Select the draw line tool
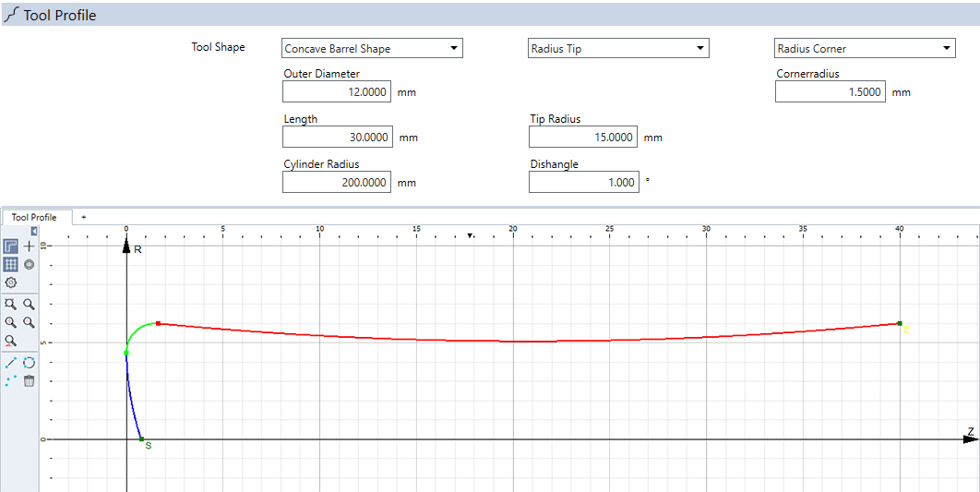Screen dimensions: 980x492 pyautogui.click(x=11, y=363)
